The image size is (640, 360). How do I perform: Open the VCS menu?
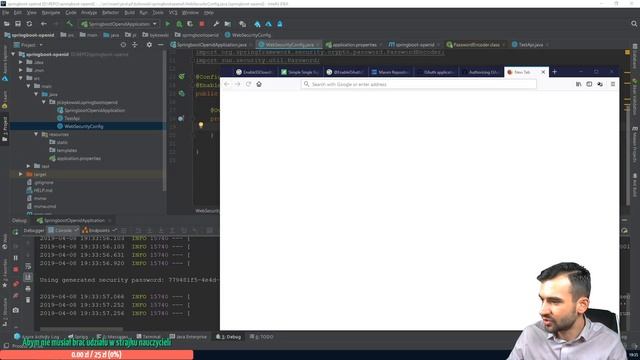point(173,13)
